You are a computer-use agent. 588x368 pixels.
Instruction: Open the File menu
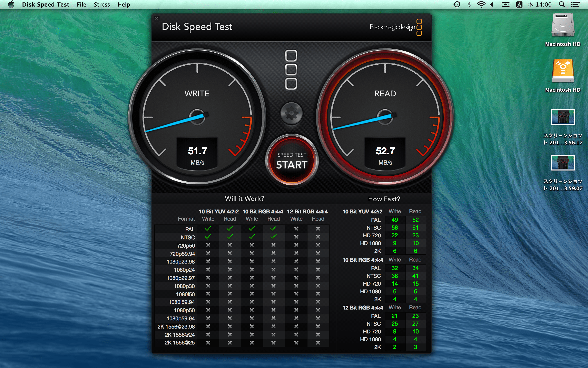(81, 4)
